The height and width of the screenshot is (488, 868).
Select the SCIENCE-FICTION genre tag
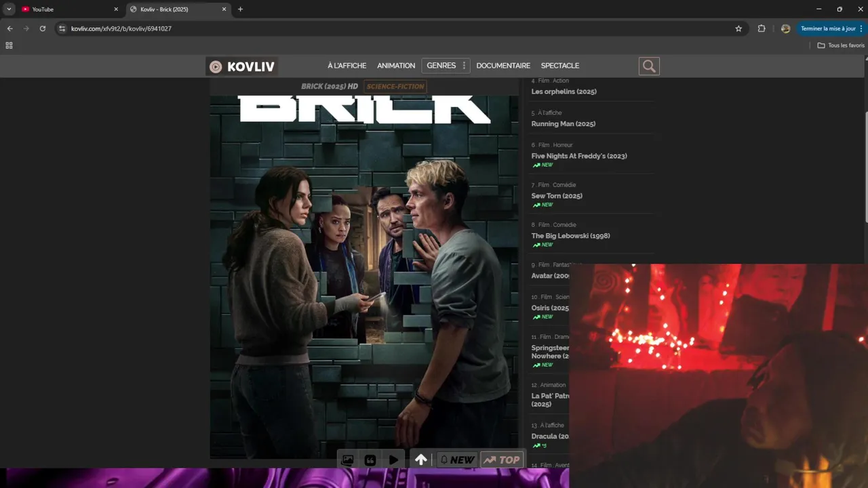tap(395, 86)
